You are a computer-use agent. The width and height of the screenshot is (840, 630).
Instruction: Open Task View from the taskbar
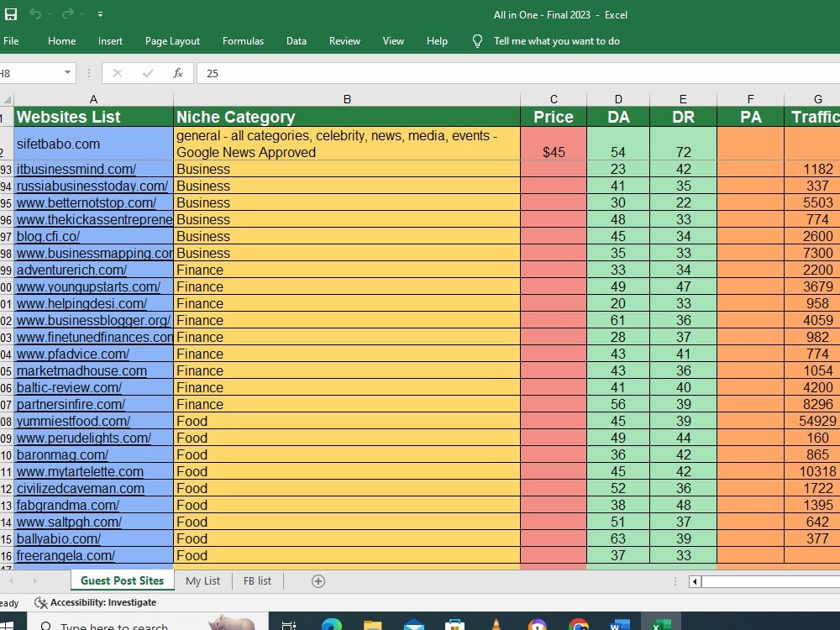point(288,625)
